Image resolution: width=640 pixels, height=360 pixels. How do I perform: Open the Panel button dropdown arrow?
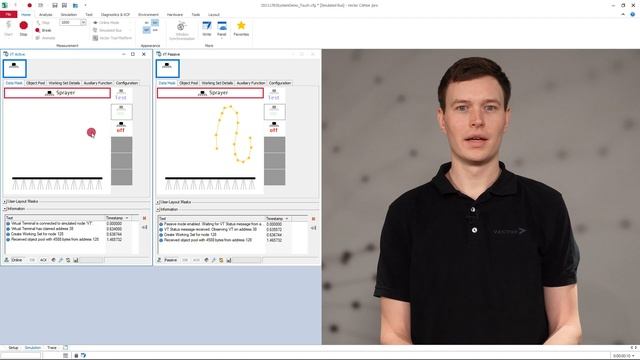222,38
